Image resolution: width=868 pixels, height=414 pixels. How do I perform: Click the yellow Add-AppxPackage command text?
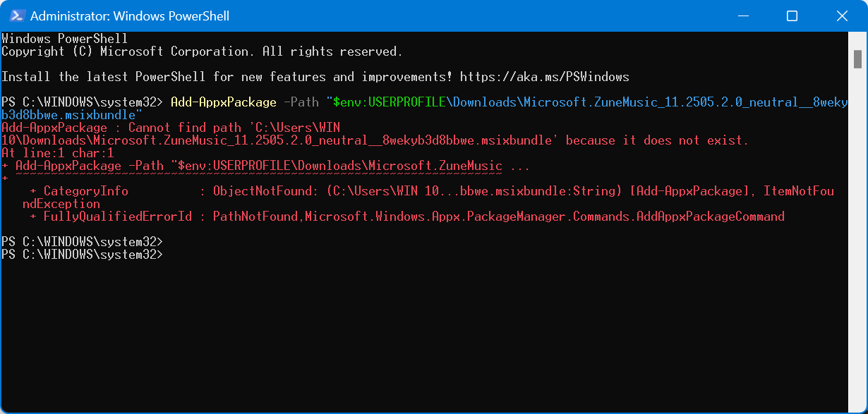tap(224, 102)
